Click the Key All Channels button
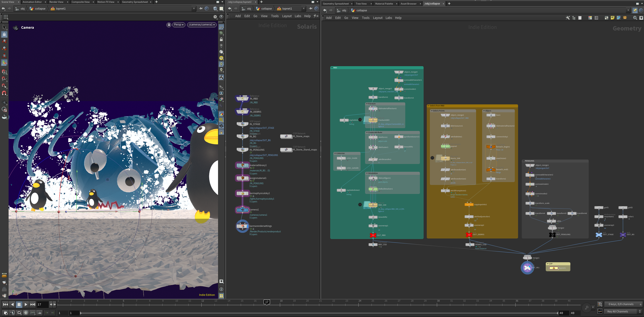This screenshot has height=317, width=644. [617, 311]
